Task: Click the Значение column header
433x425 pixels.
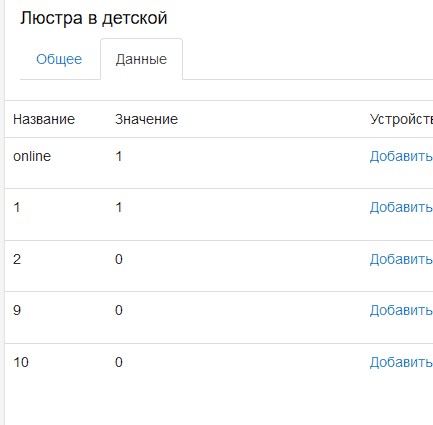Action: 146,119
